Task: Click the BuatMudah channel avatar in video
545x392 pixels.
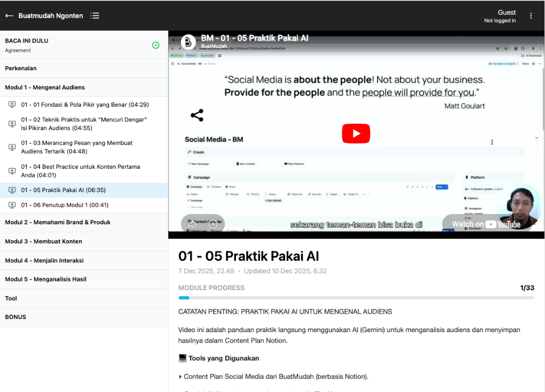Action: click(188, 42)
